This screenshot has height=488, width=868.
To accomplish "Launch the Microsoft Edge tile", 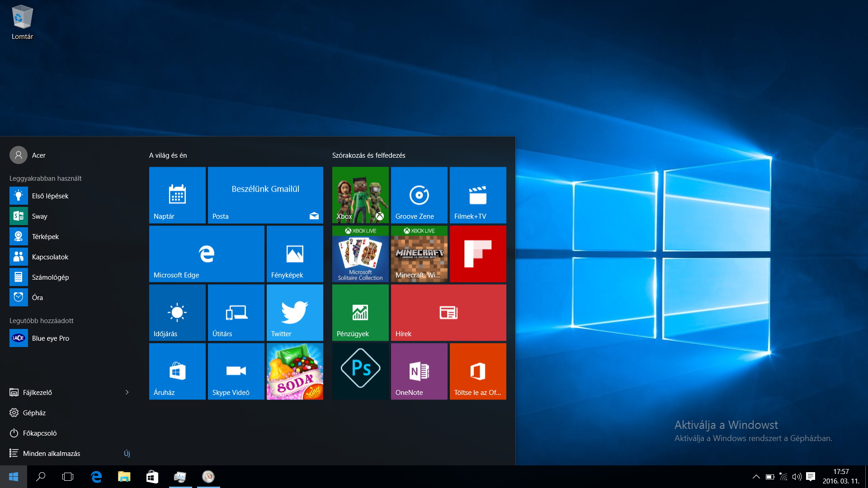I will tap(207, 254).
